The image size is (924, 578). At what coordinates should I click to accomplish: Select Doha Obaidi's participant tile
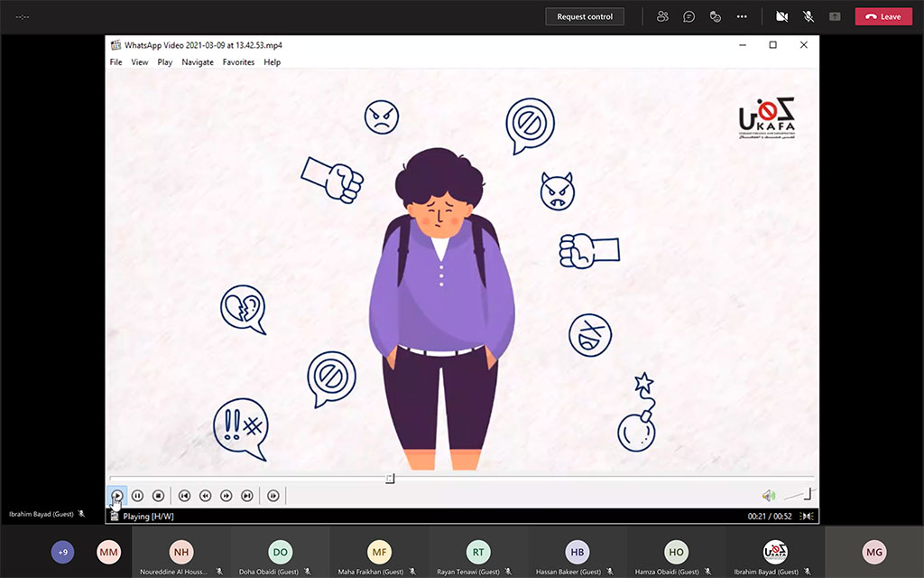point(280,553)
